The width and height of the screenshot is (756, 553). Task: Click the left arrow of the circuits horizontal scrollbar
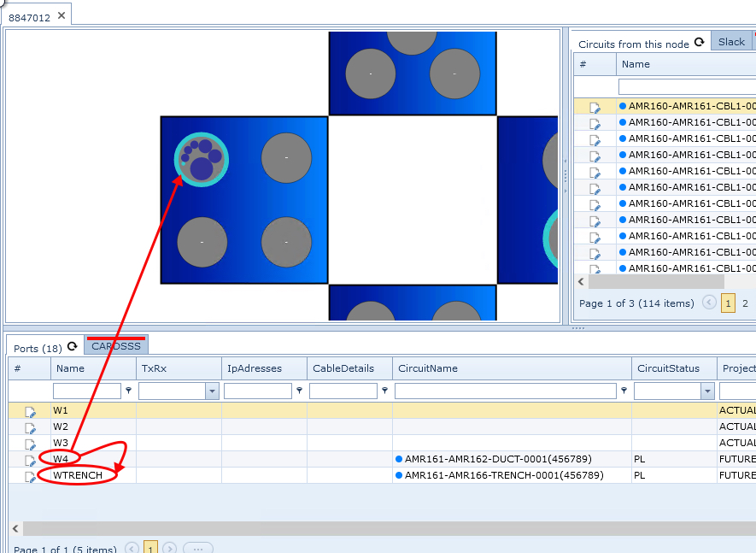(x=582, y=281)
